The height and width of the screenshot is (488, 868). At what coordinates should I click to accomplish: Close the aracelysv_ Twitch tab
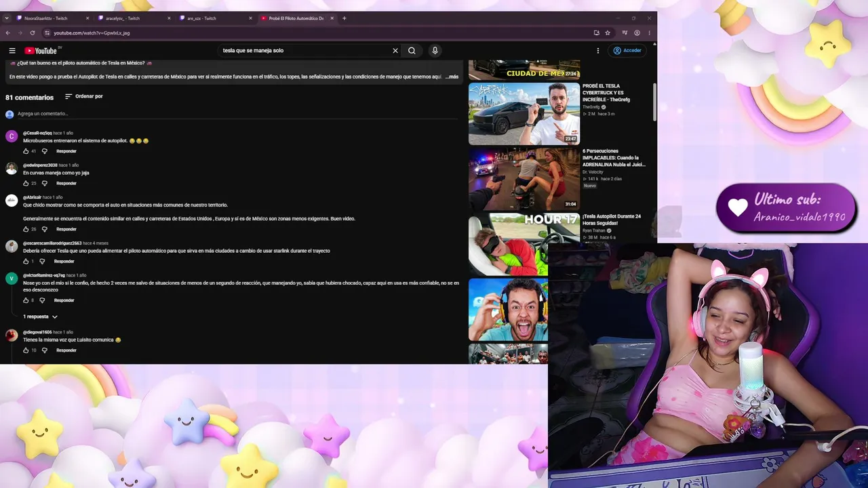[x=169, y=18]
